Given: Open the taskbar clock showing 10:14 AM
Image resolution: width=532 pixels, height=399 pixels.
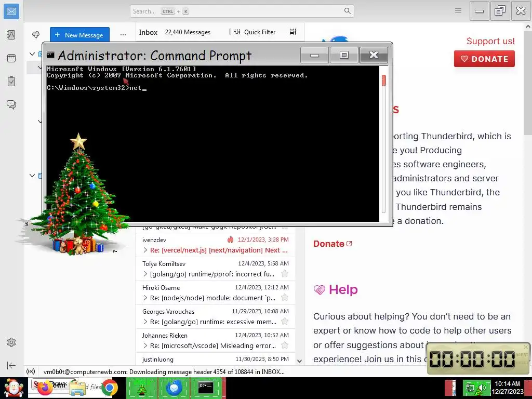Looking at the screenshot, I should pyautogui.click(x=507, y=388).
